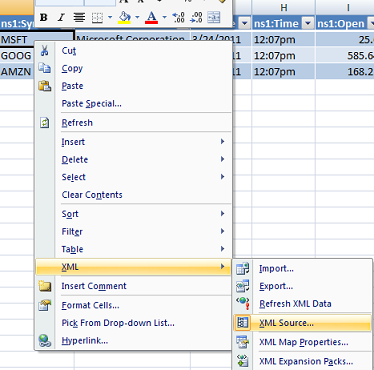Click the Cut scissors icon
This screenshot has height=370, width=374.
click(x=45, y=51)
